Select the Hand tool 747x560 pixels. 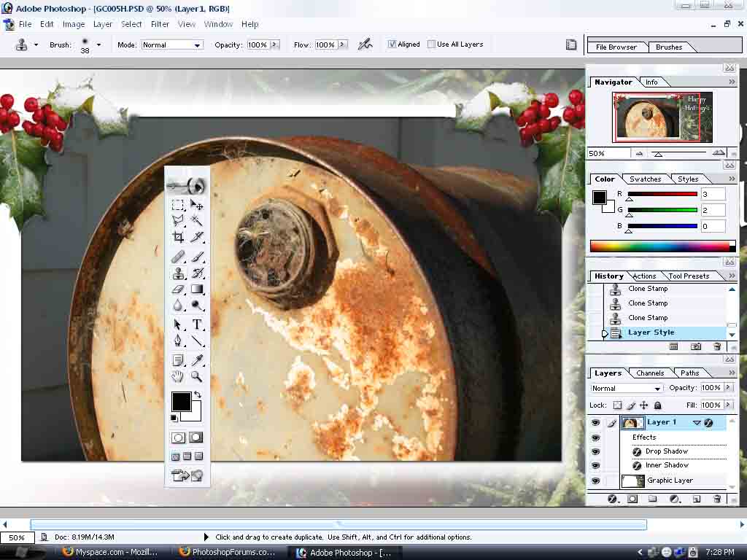point(178,376)
